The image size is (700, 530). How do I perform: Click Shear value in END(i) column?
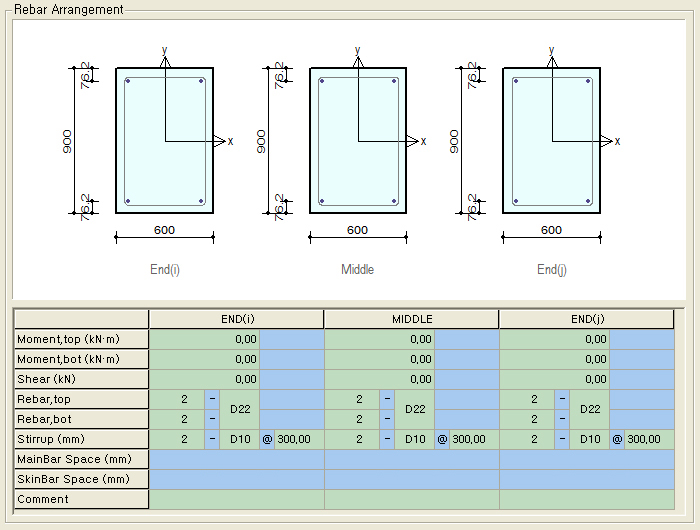[204, 380]
